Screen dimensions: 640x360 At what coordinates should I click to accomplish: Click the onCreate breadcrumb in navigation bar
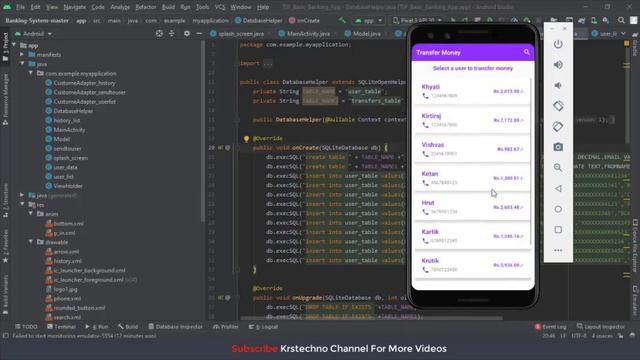tap(304, 20)
